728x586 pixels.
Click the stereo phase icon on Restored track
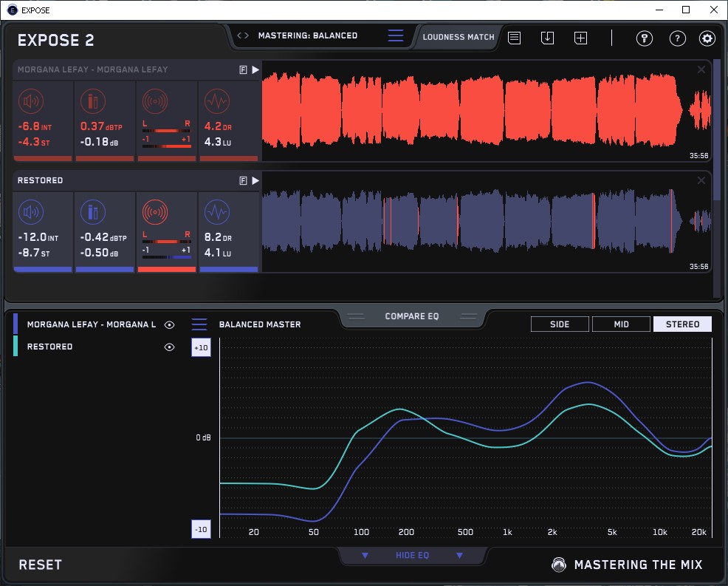click(x=155, y=212)
